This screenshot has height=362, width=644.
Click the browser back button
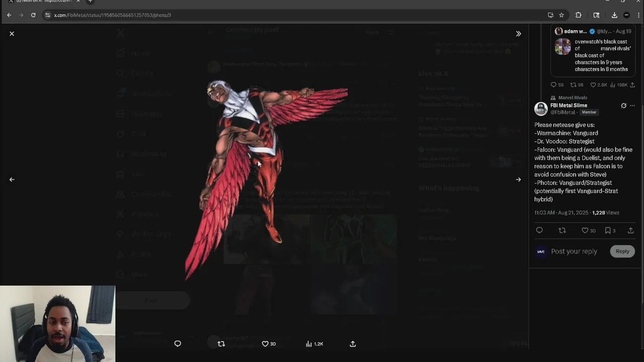(x=9, y=15)
